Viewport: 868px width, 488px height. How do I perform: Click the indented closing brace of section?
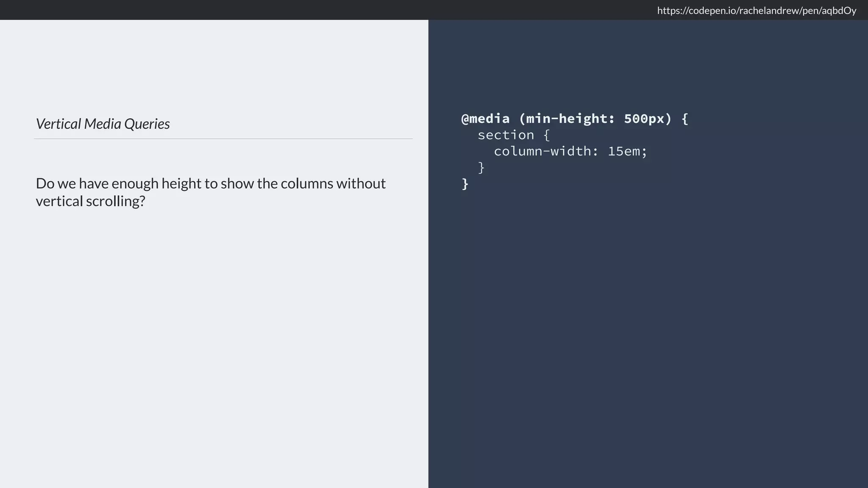tap(481, 168)
